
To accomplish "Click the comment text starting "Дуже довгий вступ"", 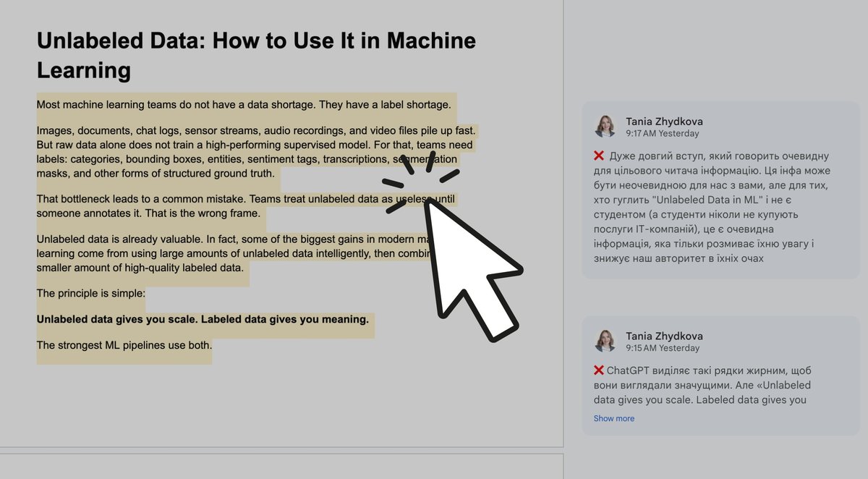I will tap(711, 207).
